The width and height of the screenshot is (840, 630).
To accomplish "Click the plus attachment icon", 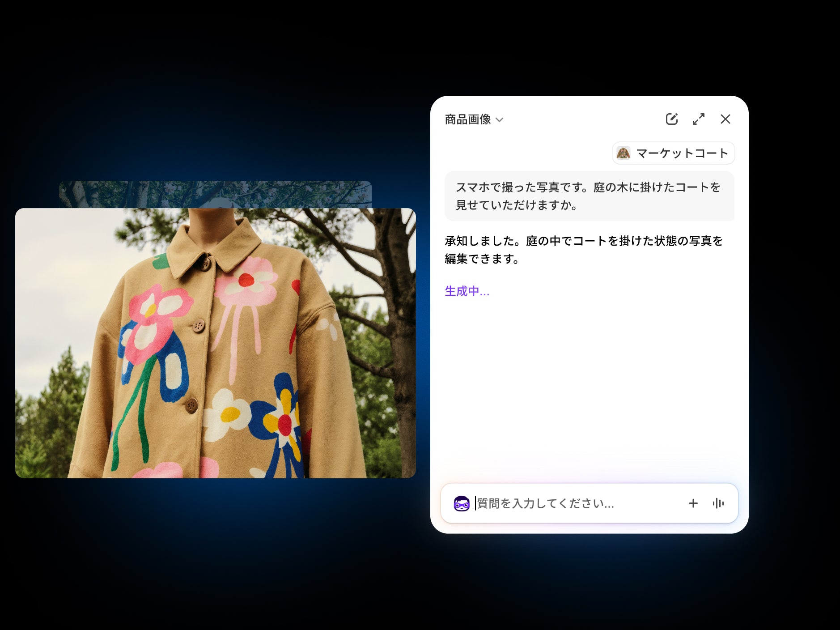I will tap(693, 503).
